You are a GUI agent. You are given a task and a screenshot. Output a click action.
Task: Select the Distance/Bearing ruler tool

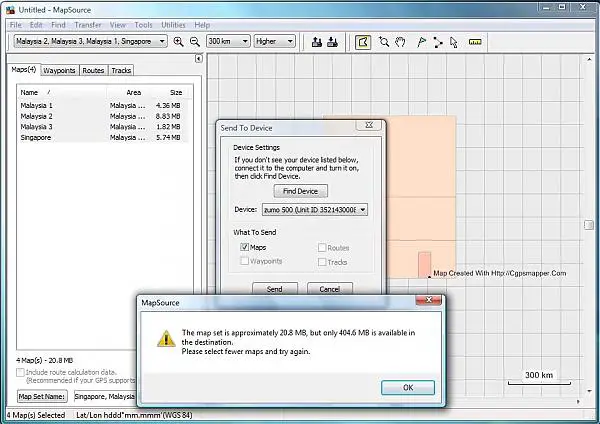click(x=475, y=42)
